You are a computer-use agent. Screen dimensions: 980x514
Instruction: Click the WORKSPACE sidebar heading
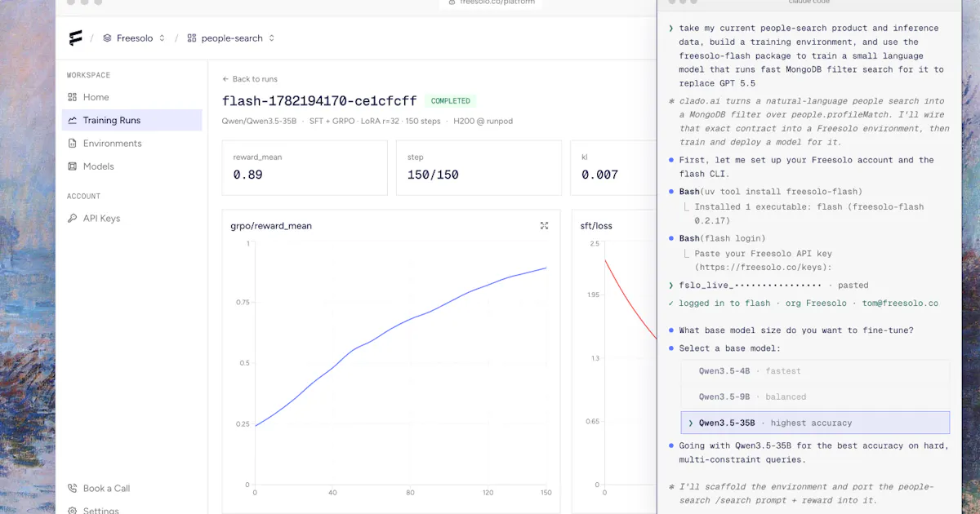[88, 75]
